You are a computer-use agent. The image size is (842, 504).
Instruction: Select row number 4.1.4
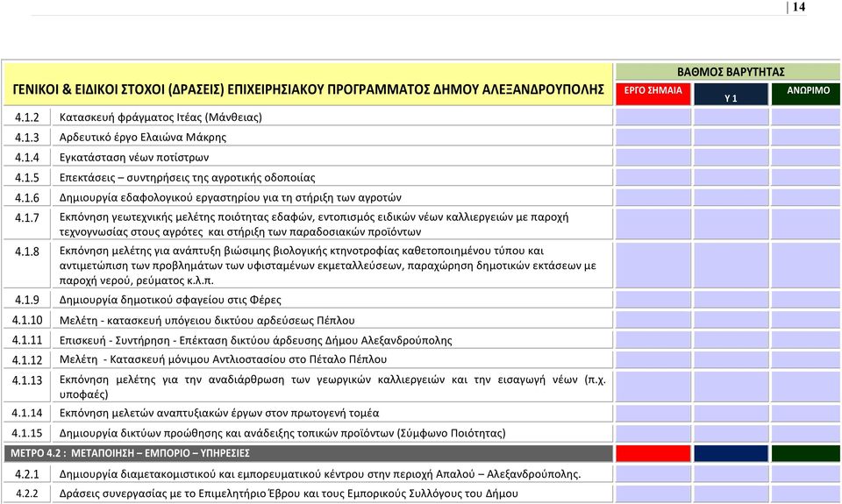tap(27, 157)
